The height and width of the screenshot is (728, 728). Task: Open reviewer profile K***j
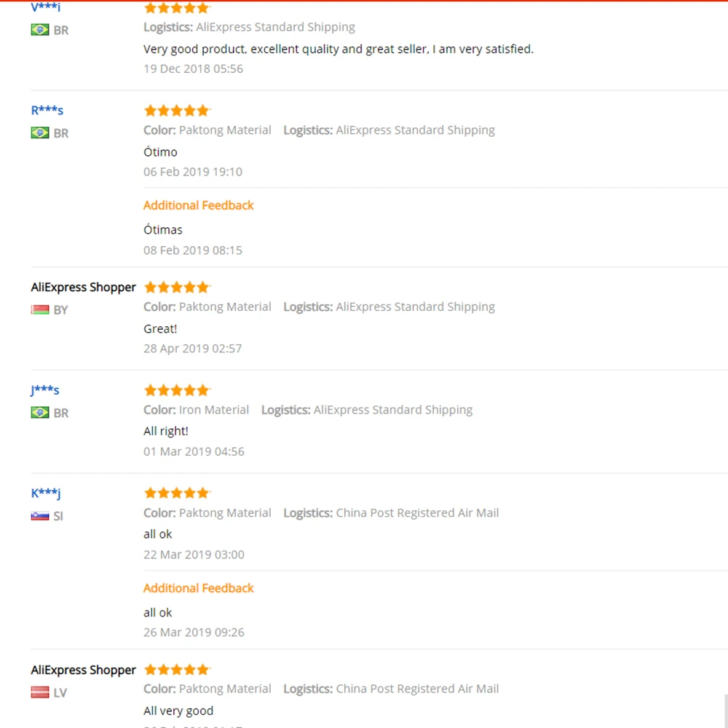(x=46, y=493)
